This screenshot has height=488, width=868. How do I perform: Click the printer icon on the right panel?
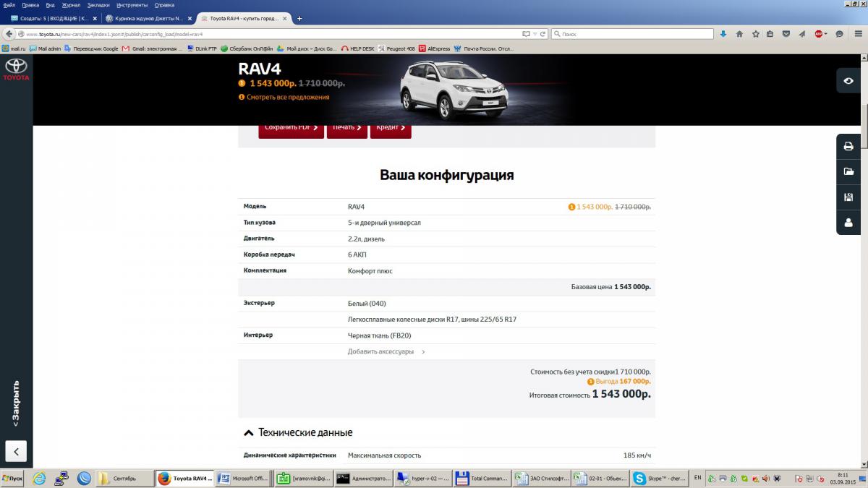point(848,147)
